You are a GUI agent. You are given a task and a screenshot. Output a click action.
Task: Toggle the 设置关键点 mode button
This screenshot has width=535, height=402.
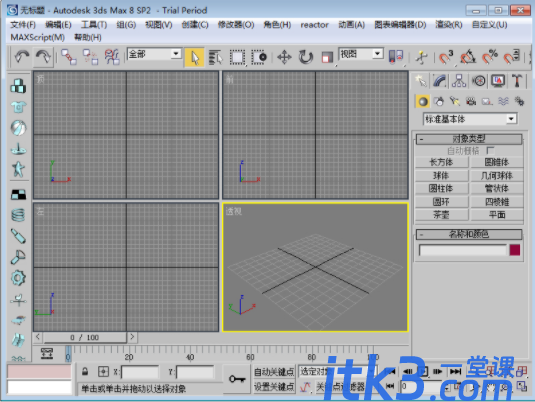point(274,387)
